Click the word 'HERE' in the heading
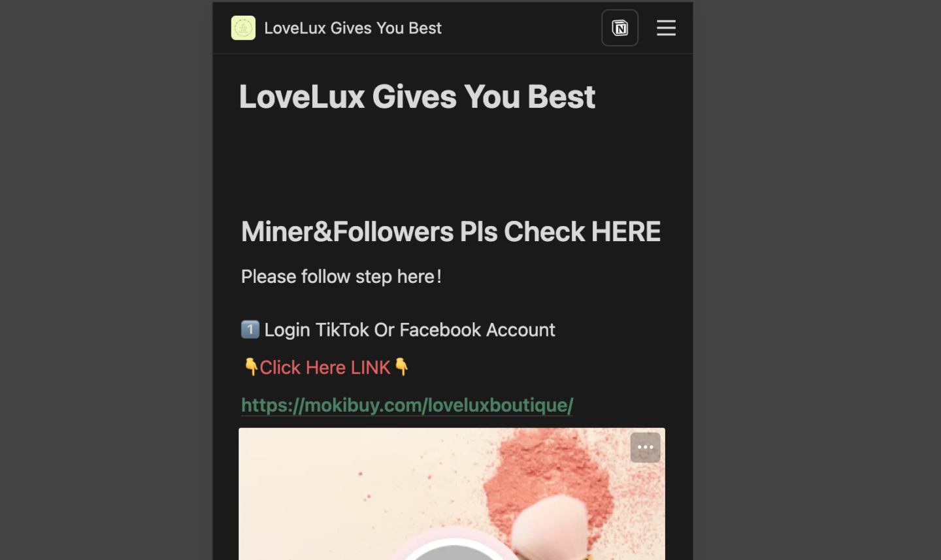Image resolution: width=941 pixels, height=560 pixels. (626, 231)
